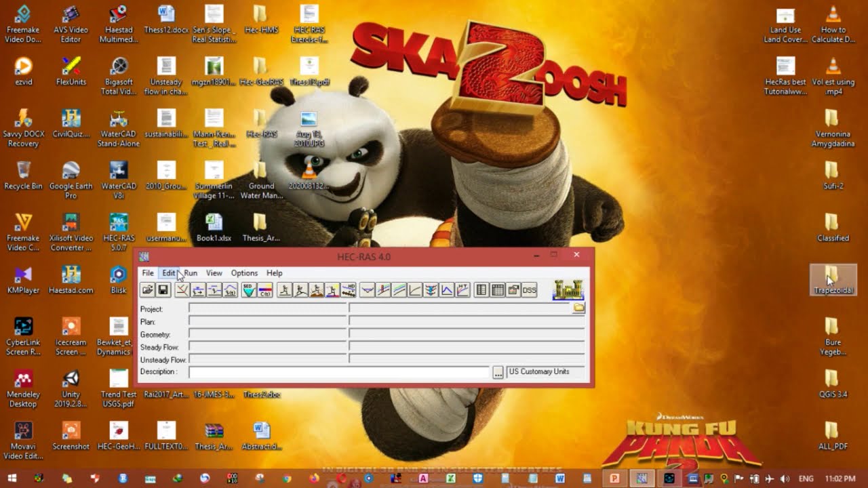Open the detailed output table icon
The width and height of the screenshot is (868, 488).
point(481,290)
